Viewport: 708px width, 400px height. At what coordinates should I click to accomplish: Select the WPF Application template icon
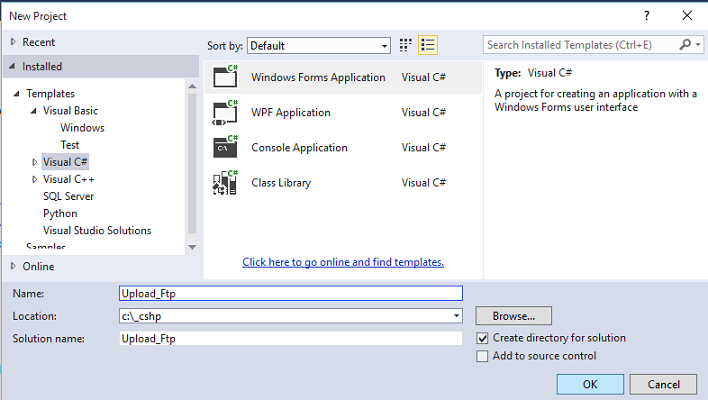[225, 112]
